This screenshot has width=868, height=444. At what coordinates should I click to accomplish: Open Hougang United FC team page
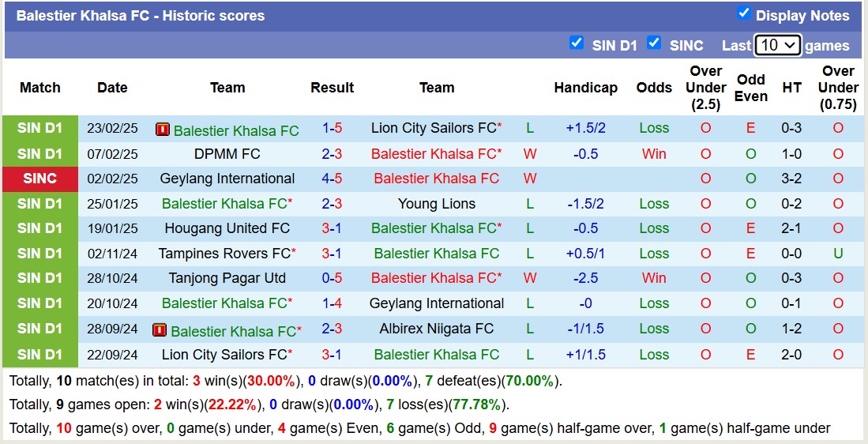click(227, 228)
